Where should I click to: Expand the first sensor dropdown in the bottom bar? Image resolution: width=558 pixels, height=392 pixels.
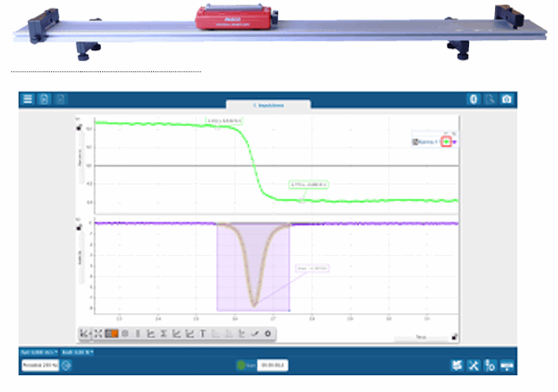(x=39, y=352)
